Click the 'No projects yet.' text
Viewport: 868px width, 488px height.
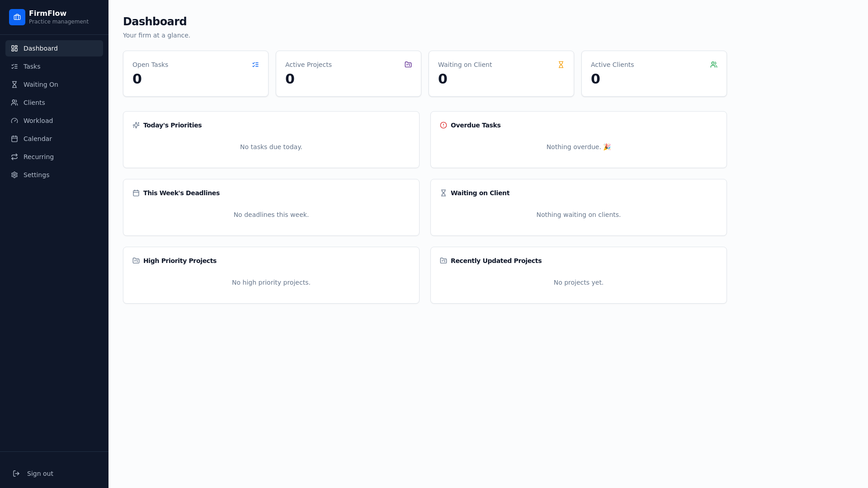(579, 282)
